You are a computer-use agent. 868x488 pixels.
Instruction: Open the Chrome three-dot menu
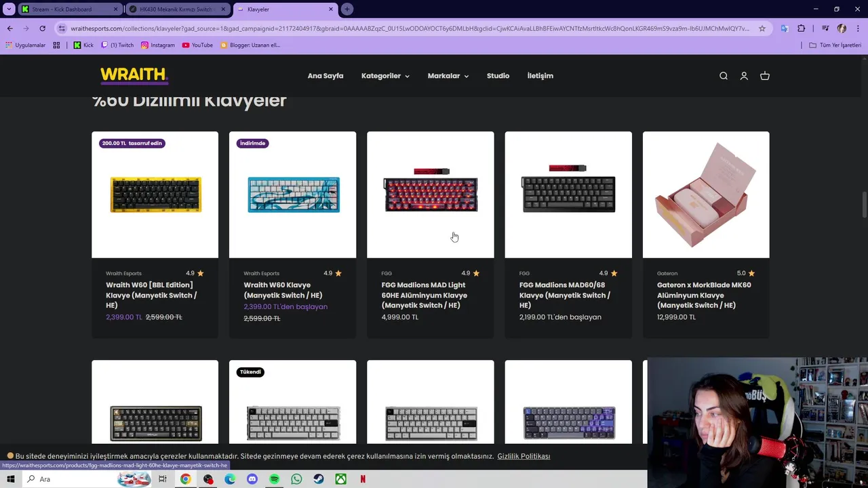858,28
